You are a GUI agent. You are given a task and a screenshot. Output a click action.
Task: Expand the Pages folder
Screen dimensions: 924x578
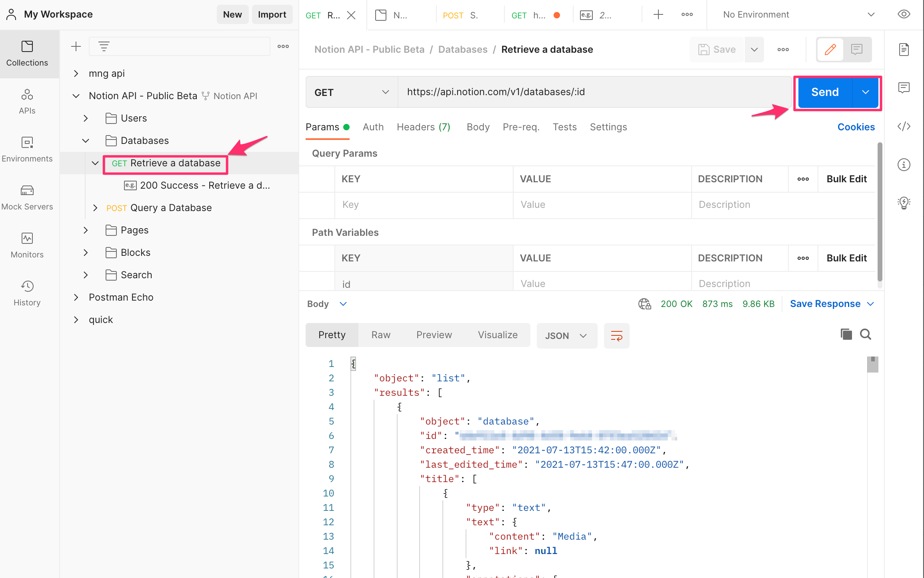coord(86,230)
